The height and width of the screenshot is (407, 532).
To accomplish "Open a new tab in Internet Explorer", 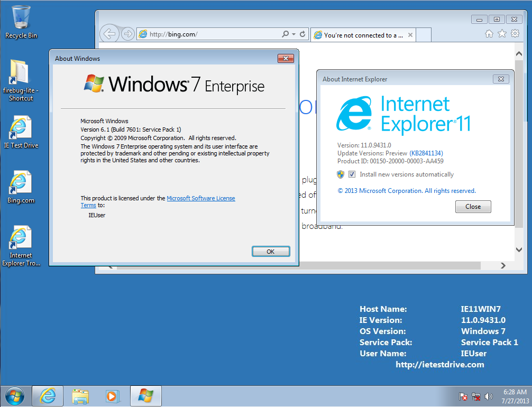I will 424,35.
